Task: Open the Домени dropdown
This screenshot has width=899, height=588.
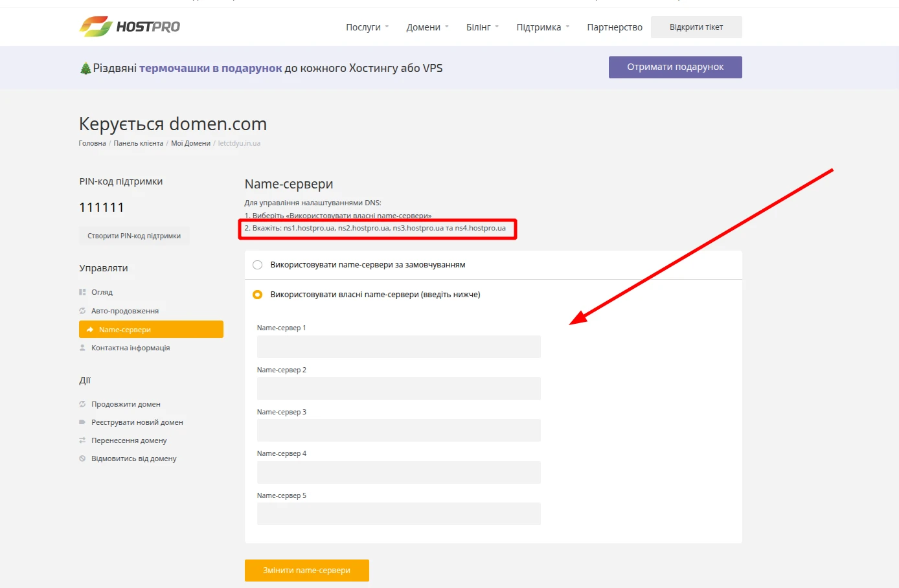Action: coord(424,27)
